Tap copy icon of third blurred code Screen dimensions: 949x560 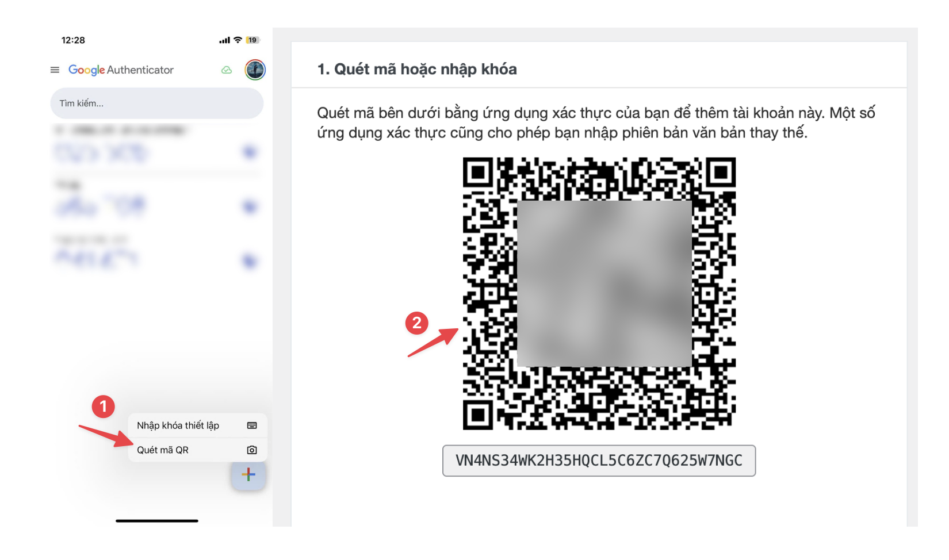(x=250, y=261)
